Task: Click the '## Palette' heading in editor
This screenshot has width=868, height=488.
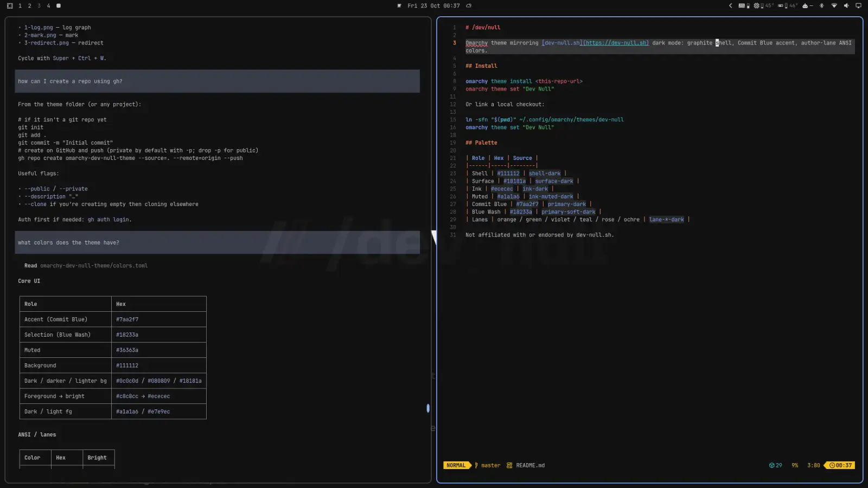Action: [481, 143]
